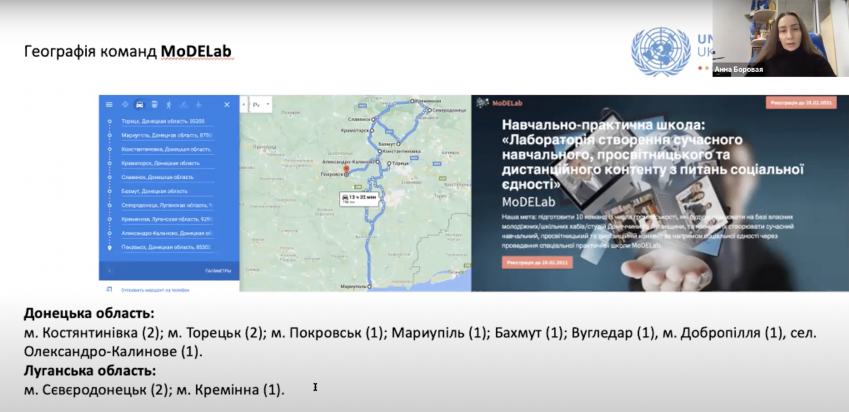
Task: Click the Мариуполь waypoint marker on the map
Action: [369, 286]
